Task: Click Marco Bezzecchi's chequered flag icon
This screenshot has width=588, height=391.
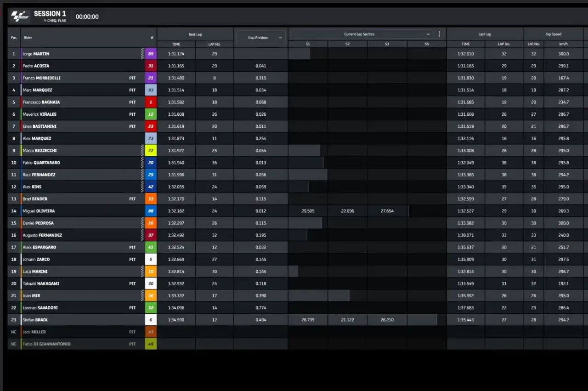Action: tap(142, 150)
